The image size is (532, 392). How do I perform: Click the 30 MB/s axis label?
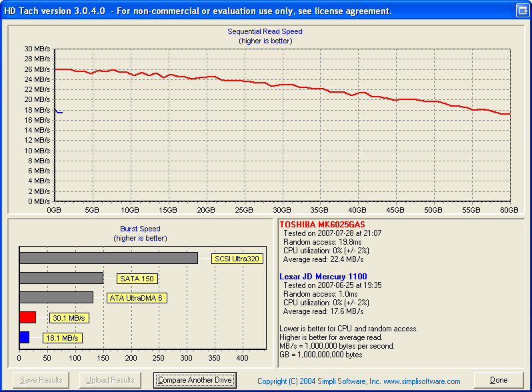[37, 49]
